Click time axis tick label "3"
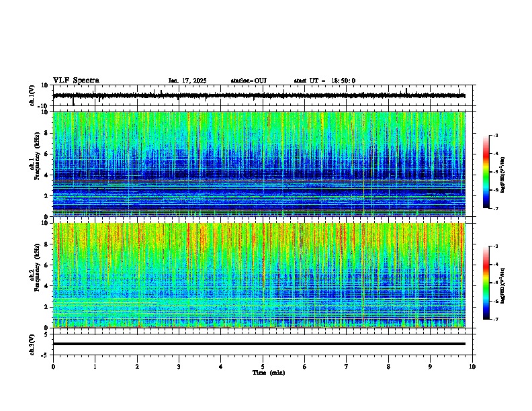 [179, 367]
